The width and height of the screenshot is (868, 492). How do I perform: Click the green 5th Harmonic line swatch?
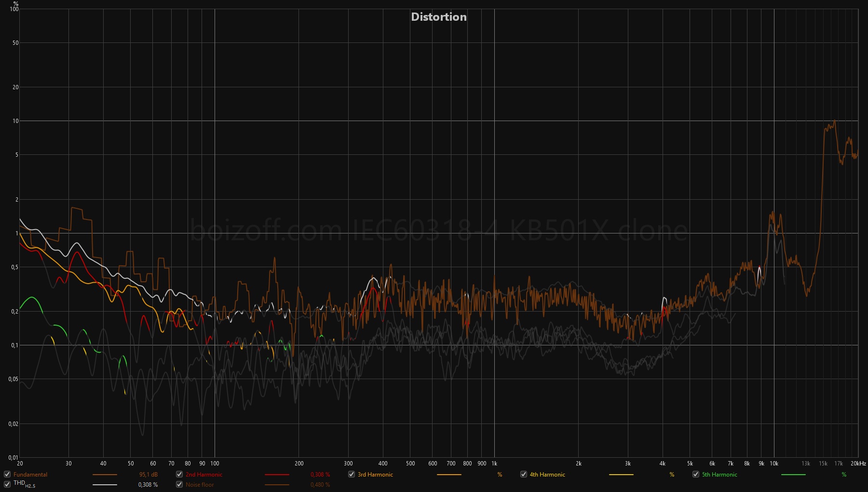click(x=793, y=475)
